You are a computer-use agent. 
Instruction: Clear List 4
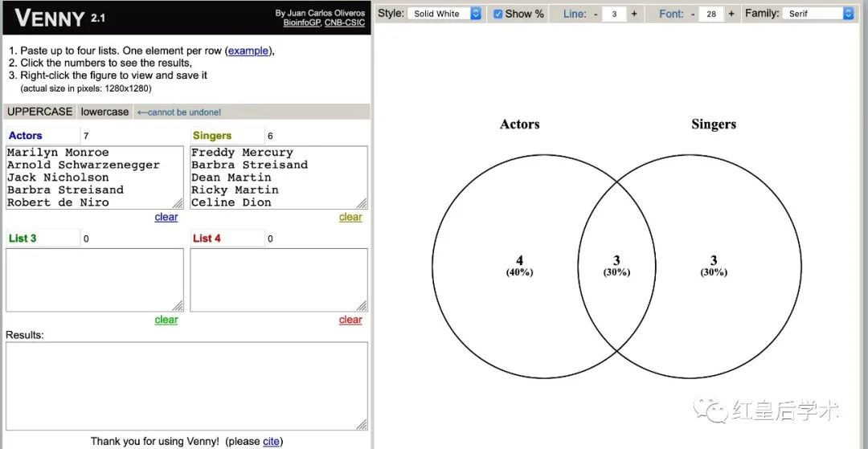tap(350, 320)
